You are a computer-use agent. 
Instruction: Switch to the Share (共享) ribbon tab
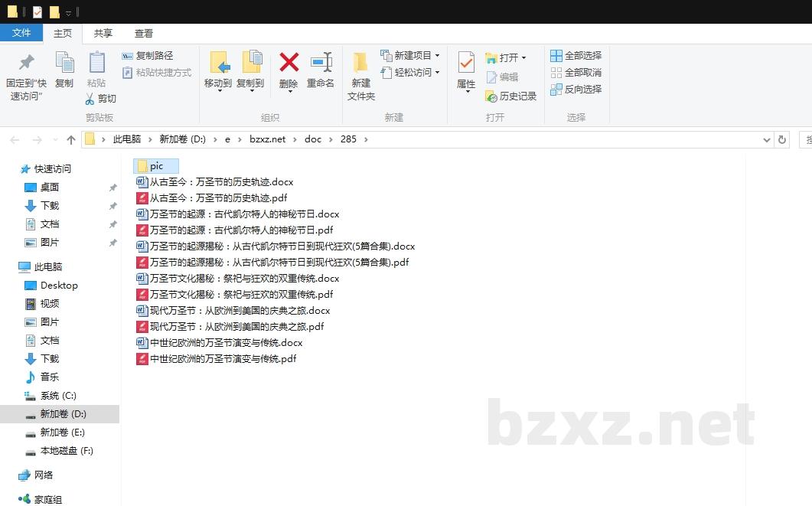(103, 34)
